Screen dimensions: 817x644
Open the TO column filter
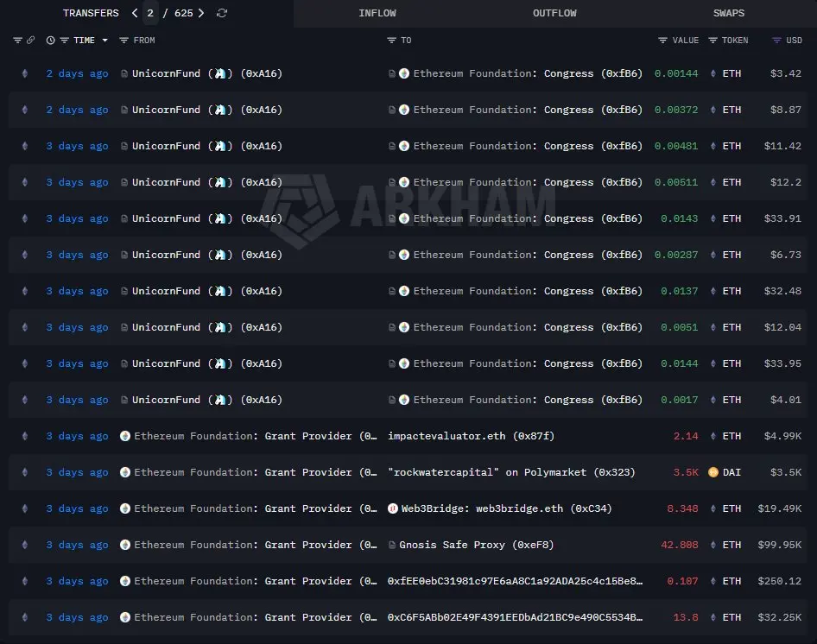coord(392,40)
